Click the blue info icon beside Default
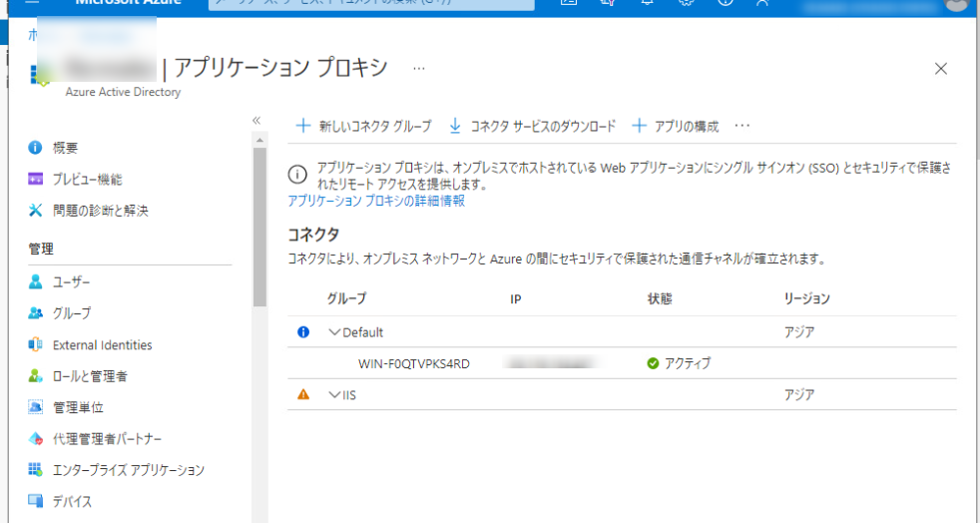The height and width of the screenshot is (523, 980). pyautogui.click(x=304, y=332)
